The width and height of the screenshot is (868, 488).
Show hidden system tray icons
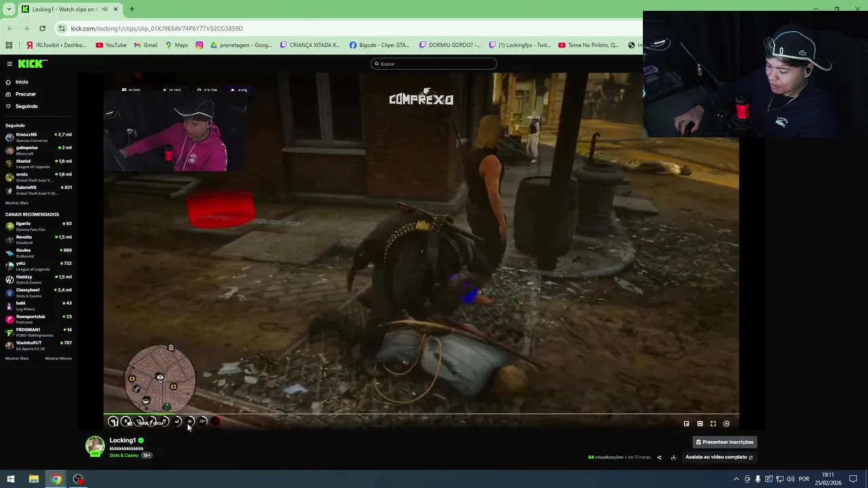click(x=736, y=479)
